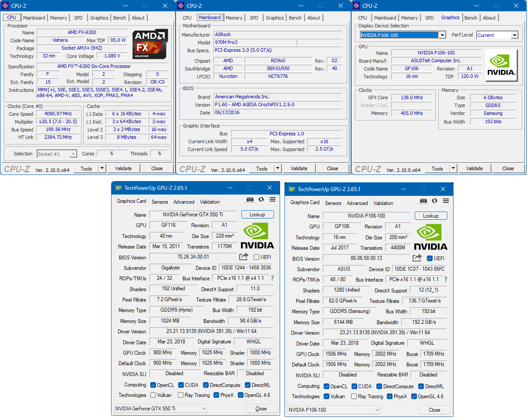Screen dimensions: 528x420
Task: Expand Tools arrow in CPU-Z Graphics window
Action: (x=453, y=168)
